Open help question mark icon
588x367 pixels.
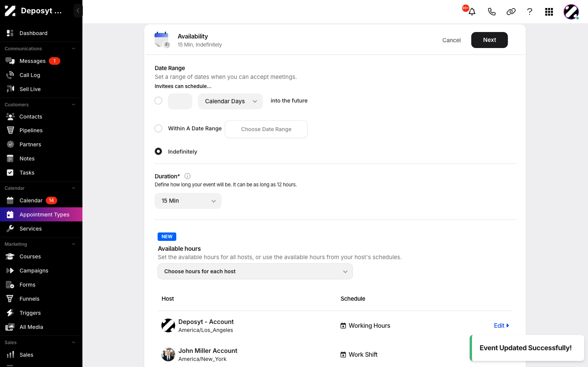tap(530, 11)
